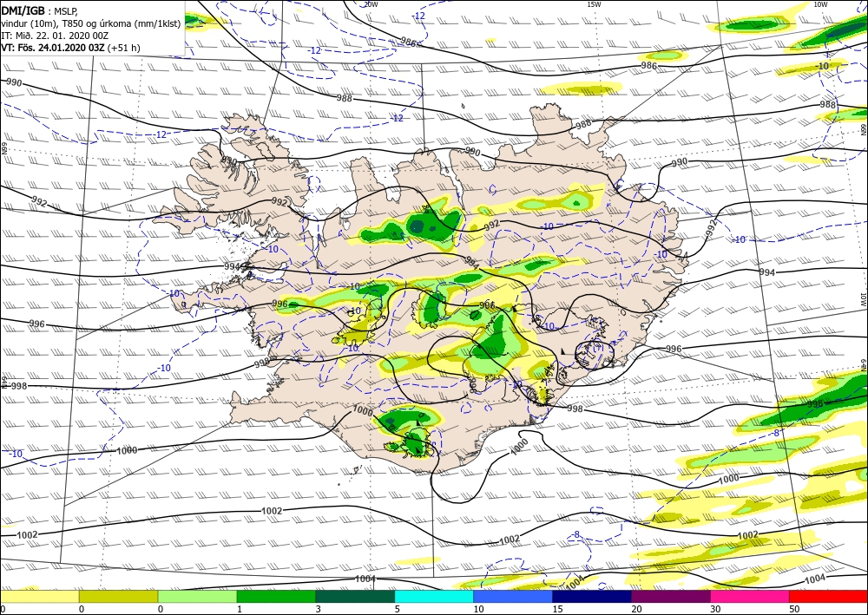Click the pale yellow legend swatch
Viewport: 868px width, 615px height.
coord(39,596)
